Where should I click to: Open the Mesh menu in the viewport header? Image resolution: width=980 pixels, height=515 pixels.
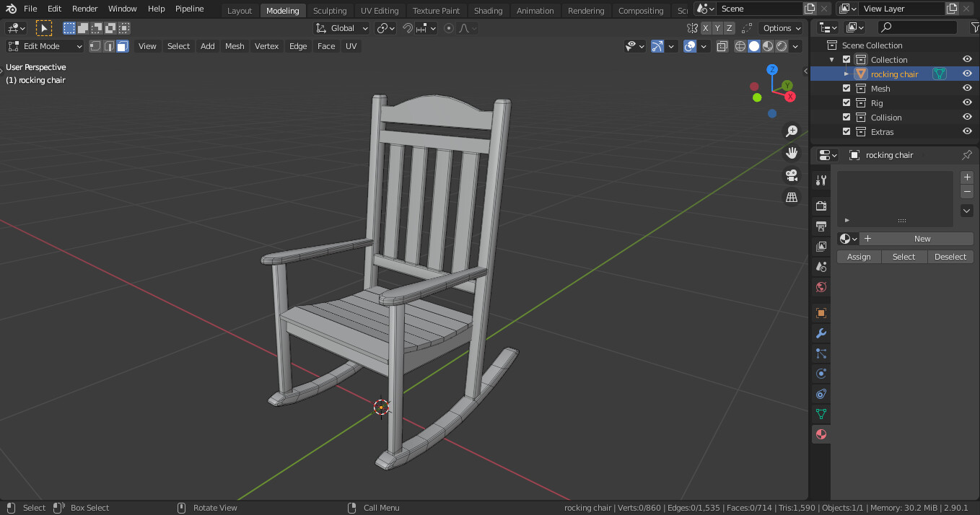235,45
